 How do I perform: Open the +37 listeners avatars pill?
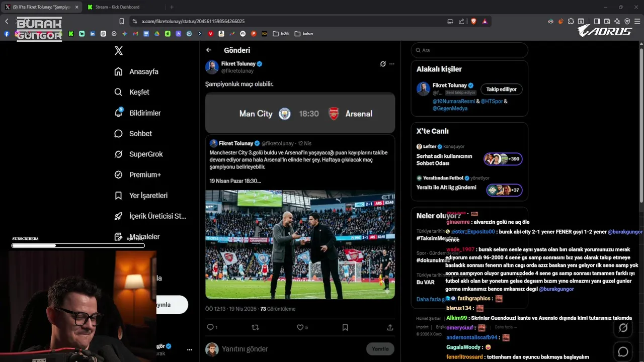coord(504,190)
